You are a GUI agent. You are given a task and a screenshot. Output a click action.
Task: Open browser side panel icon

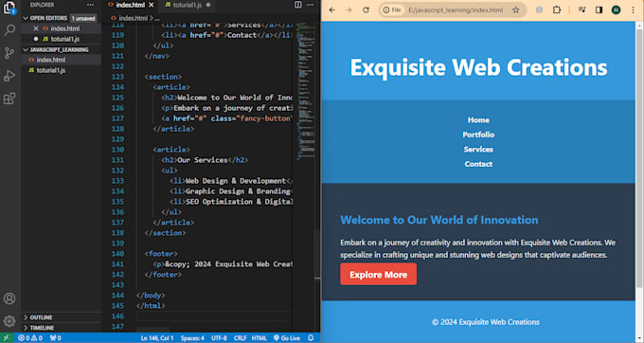[x=599, y=9]
